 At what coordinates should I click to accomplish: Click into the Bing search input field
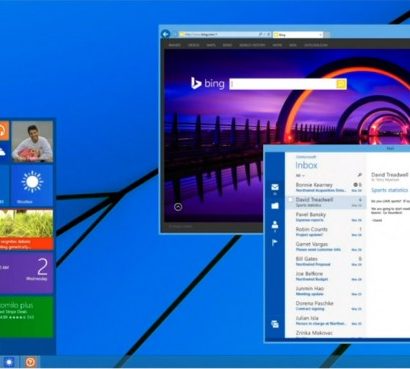[x=283, y=84]
